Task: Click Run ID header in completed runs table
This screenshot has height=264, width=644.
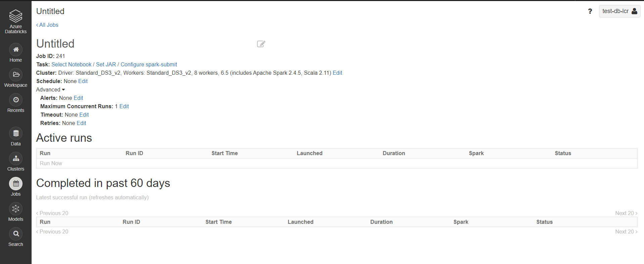Action: [131, 222]
